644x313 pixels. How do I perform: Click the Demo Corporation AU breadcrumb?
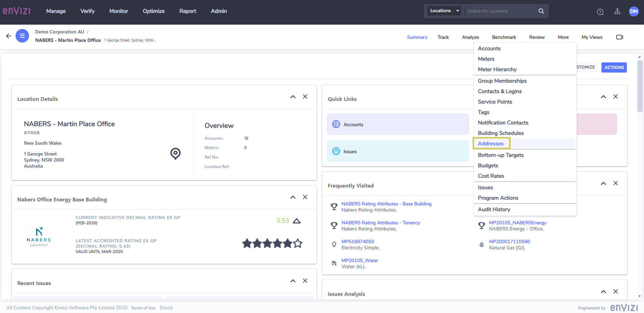coord(59,32)
